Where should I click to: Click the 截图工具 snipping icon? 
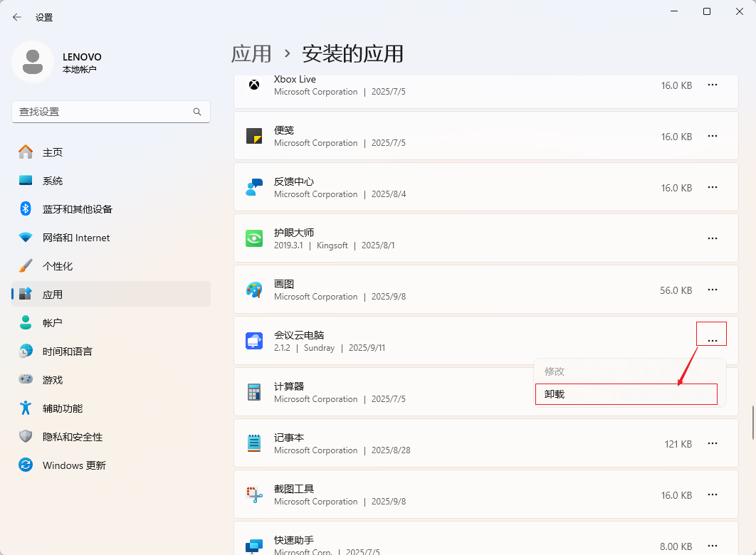(254, 495)
